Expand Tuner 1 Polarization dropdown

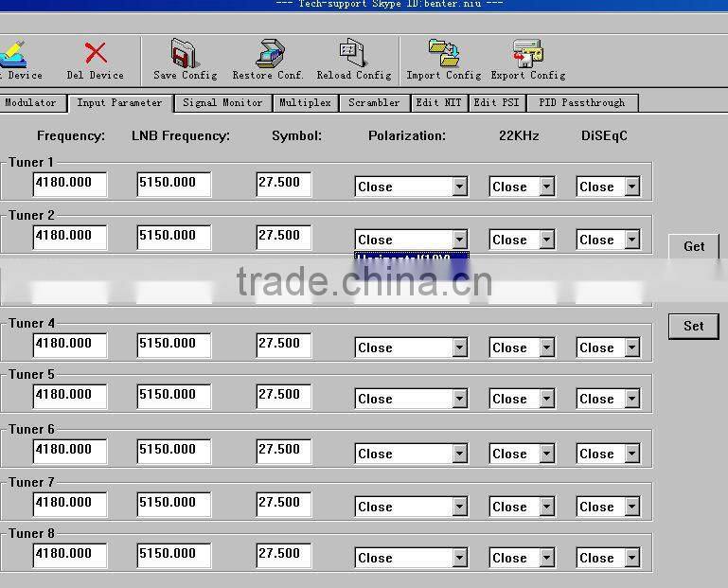459,187
